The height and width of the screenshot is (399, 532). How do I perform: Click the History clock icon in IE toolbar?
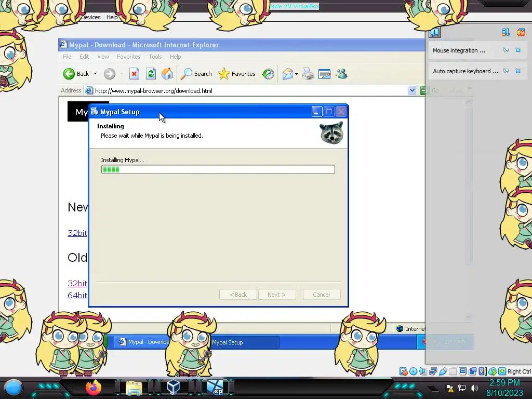[268, 74]
